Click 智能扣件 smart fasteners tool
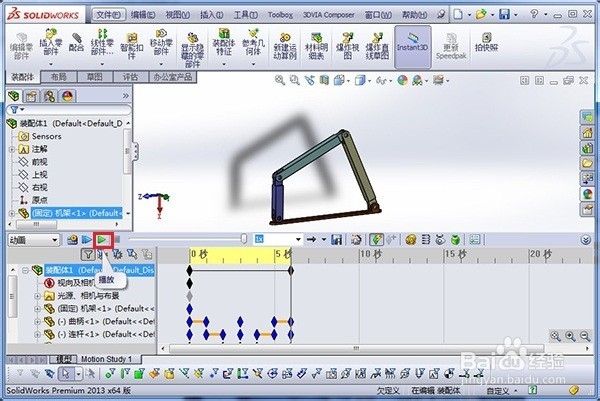This screenshot has width=600, height=401. tap(132, 45)
